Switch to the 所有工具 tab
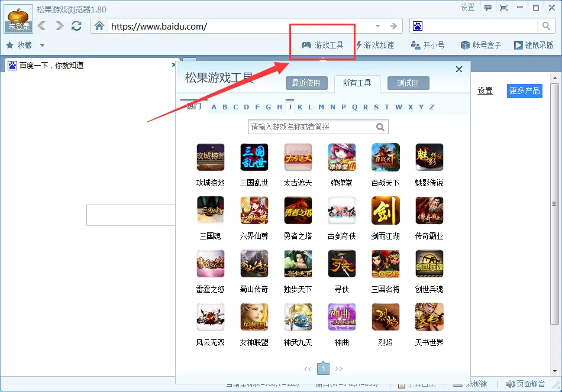 coord(357,83)
